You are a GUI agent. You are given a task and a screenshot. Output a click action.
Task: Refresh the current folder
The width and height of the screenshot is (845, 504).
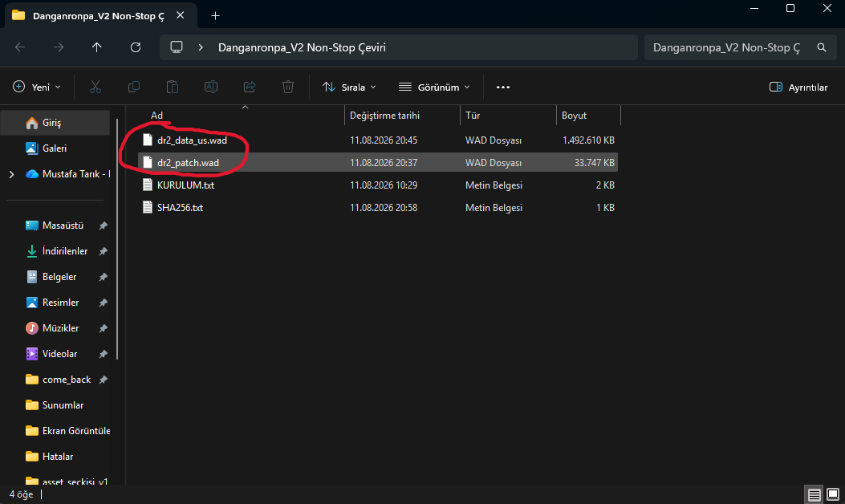pyautogui.click(x=136, y=47)
